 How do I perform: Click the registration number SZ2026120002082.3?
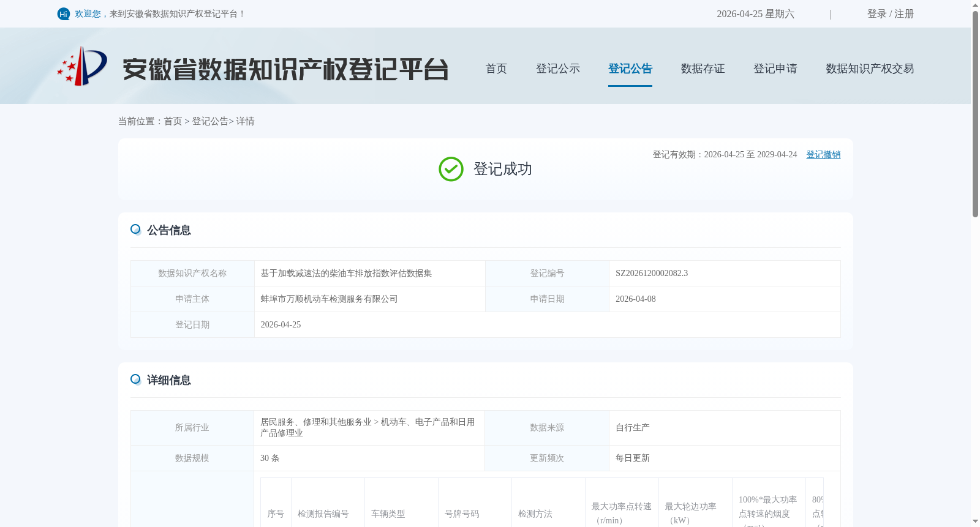tap(652, 274)
